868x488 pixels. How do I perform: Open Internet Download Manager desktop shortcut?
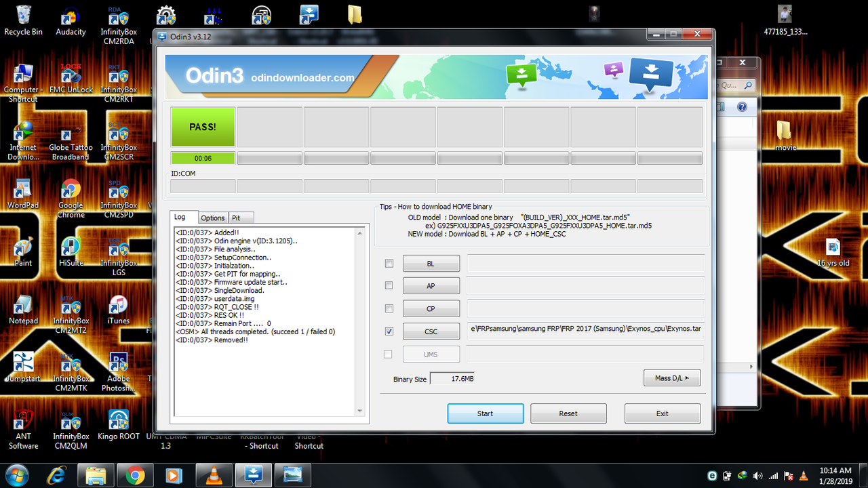23,140
